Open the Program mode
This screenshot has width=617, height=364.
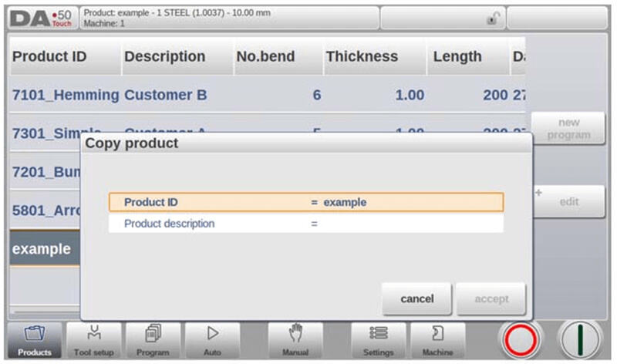(152, 340)
